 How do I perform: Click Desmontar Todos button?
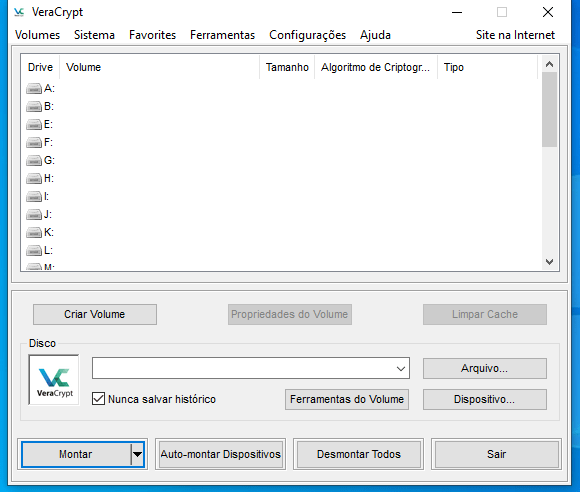pos(358,454)
